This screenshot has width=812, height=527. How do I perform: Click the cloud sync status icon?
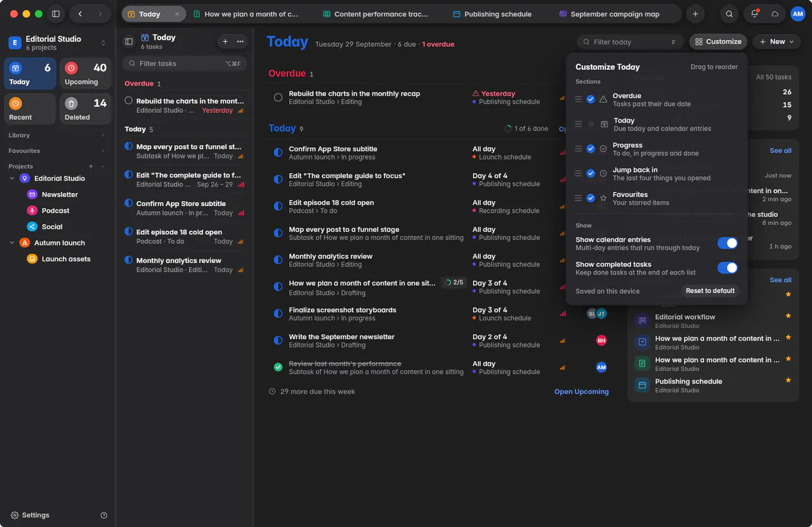[x=775, y=14]
